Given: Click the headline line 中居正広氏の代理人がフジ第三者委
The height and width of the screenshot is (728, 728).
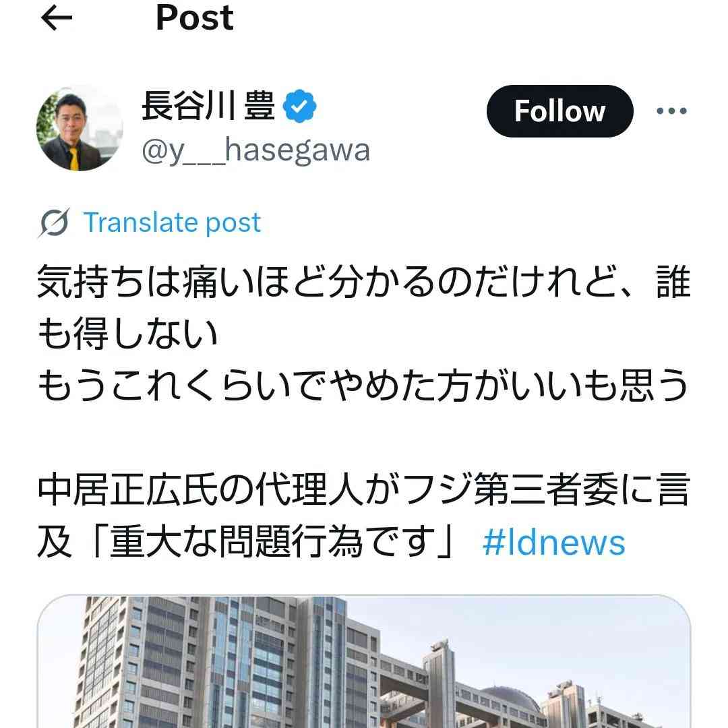Looking at the screenshot, I should pos(364,489).
